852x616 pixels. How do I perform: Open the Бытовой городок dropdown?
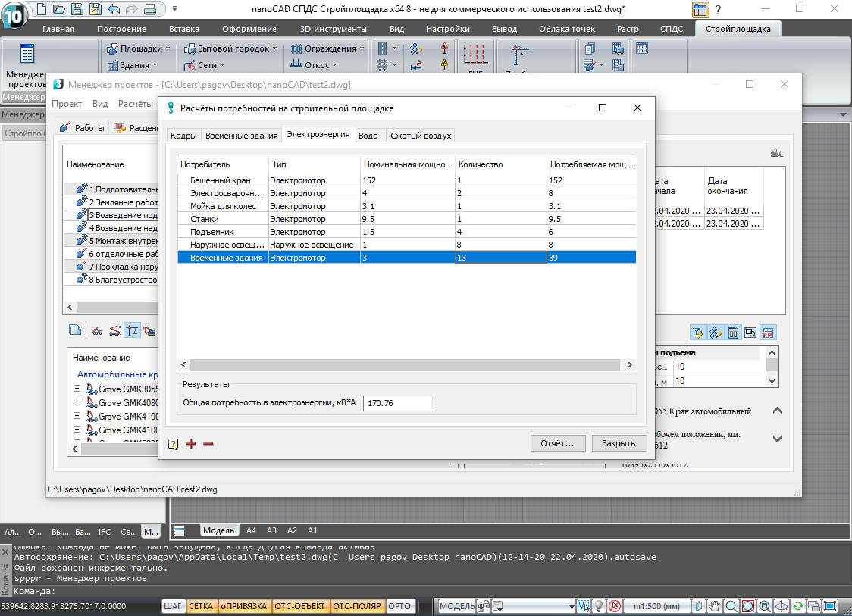pyautogui.click(x=230, y=48)
